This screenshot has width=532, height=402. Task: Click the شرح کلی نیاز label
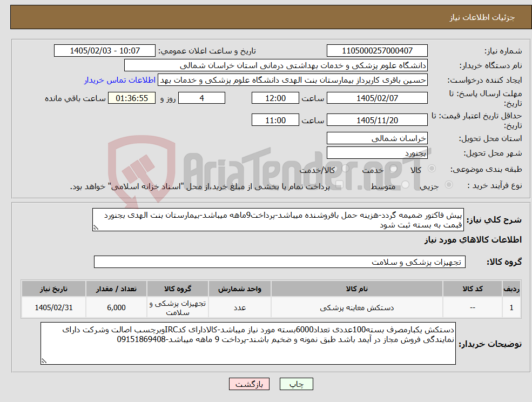tap(494, 220)
